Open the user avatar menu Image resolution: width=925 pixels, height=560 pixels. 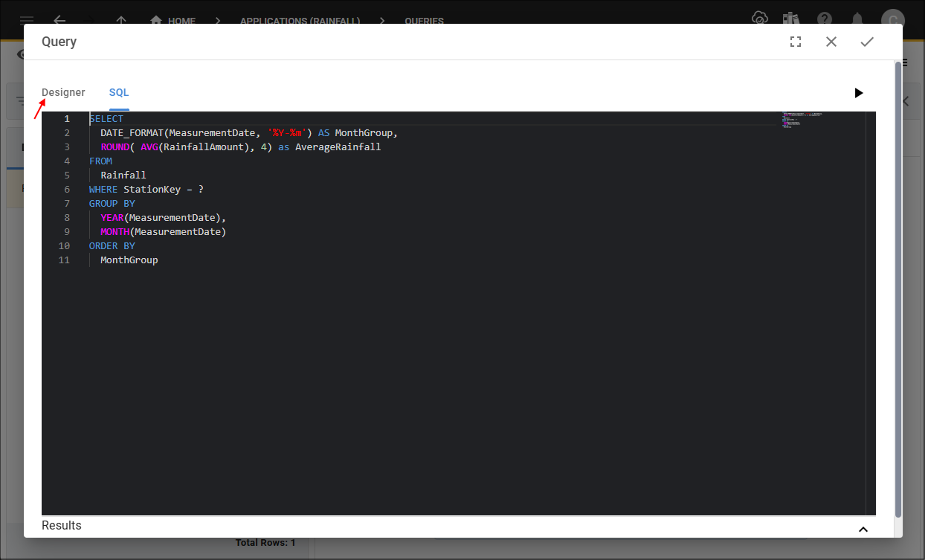pos(892,20)
